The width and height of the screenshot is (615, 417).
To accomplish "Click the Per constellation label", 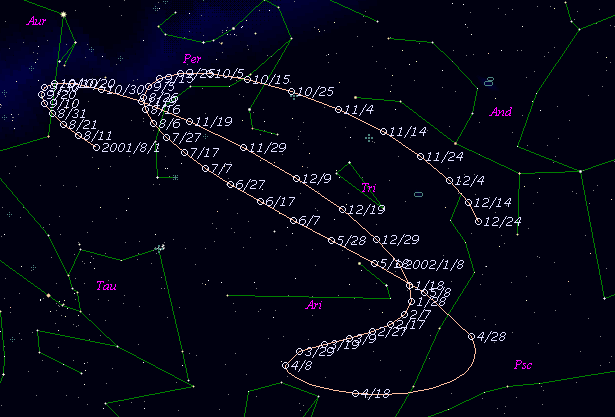I will pos(194,59).
